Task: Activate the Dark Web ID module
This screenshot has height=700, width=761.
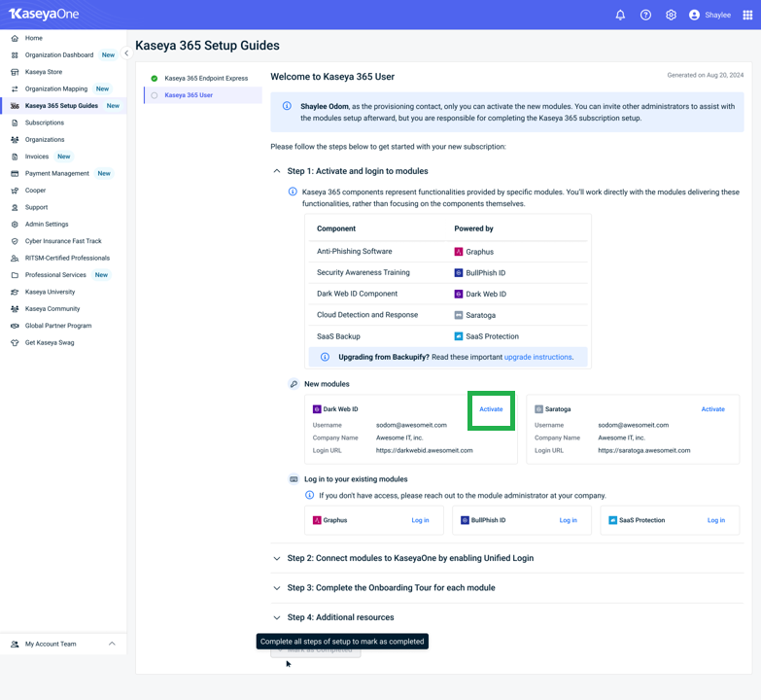Action: [x=491, y=409]
